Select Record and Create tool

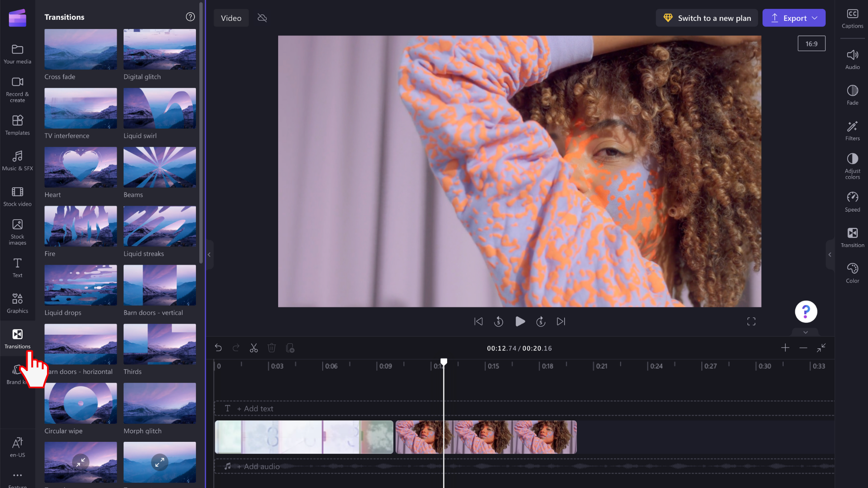point(17,89)
